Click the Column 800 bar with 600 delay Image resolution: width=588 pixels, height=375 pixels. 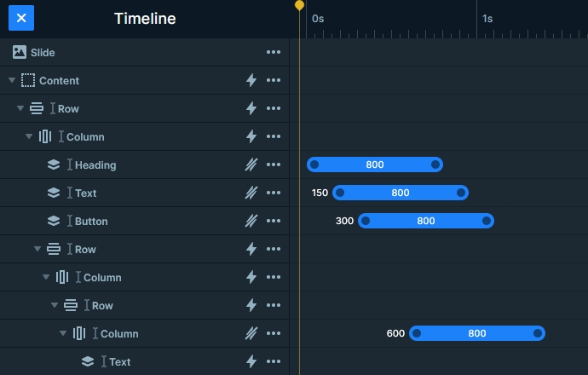(477, 333)
